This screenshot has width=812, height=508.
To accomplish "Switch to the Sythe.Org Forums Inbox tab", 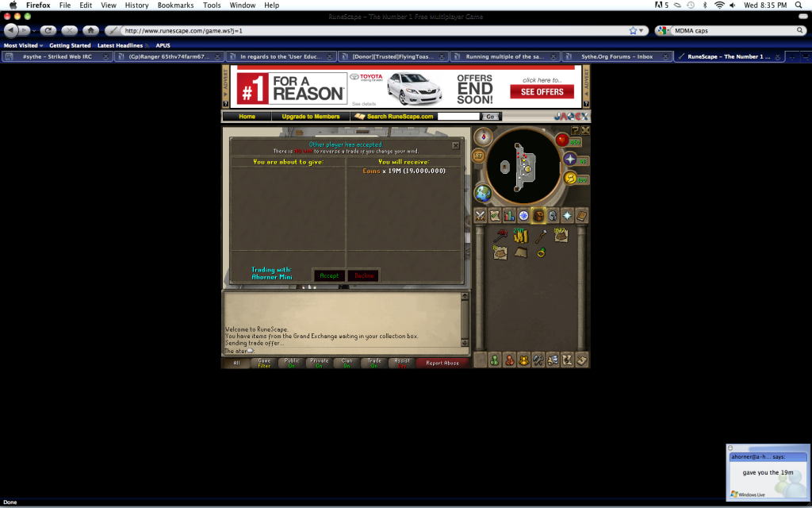I will [617, 56].
